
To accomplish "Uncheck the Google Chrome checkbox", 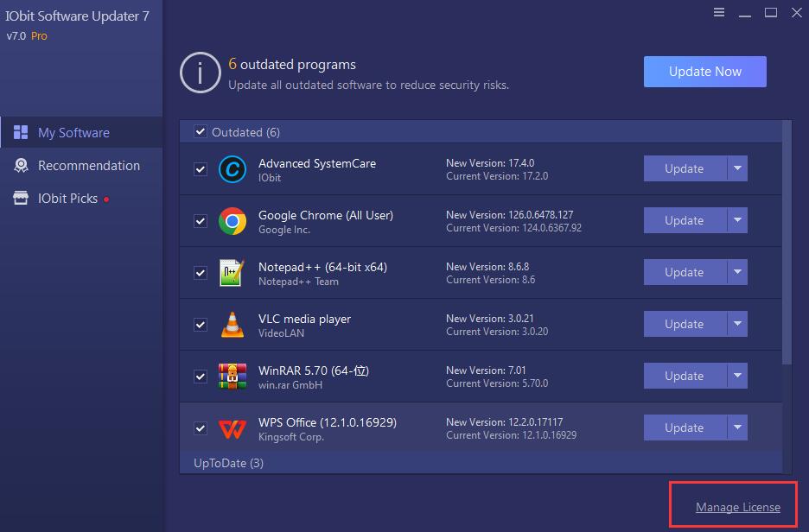I will tap(201, 221).
